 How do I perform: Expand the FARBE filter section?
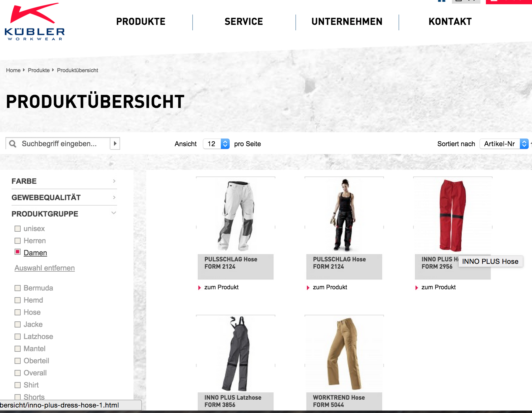pyautogui.click(x=64, y=181)
